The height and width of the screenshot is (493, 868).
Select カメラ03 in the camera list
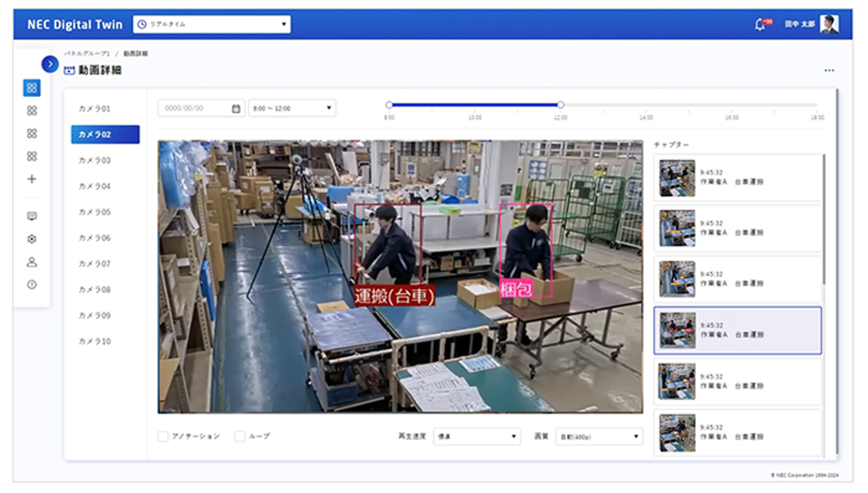coord(95,160)
